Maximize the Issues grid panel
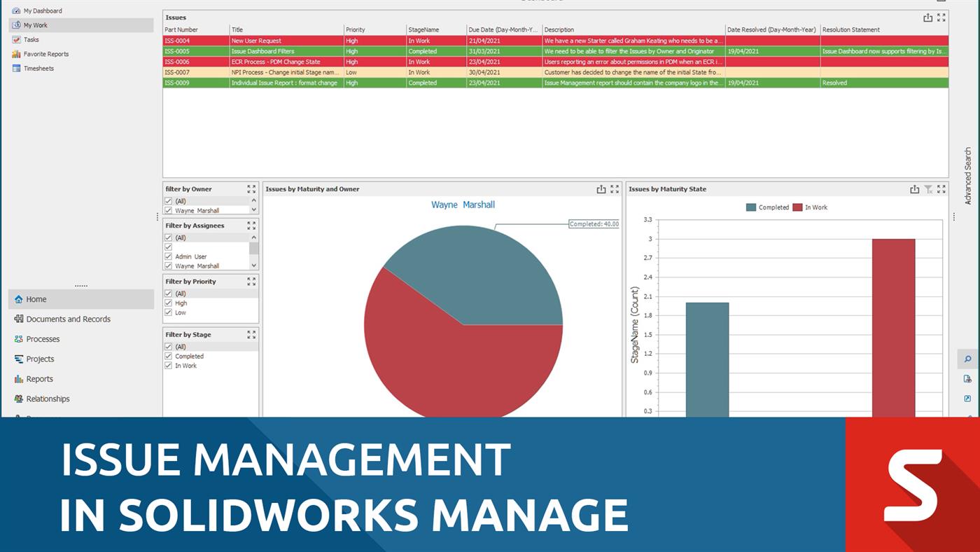The width and height of the screenshot is (980, 552). (941, 18)
